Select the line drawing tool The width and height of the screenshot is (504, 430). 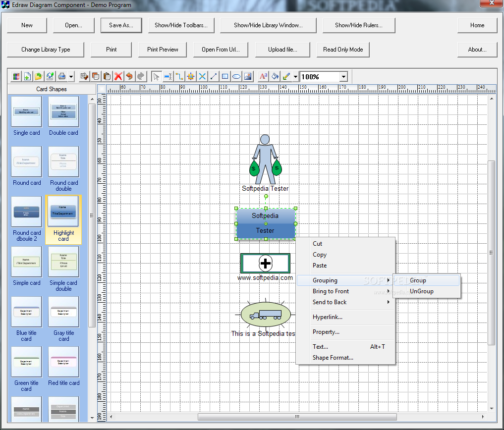coord(214,76)
